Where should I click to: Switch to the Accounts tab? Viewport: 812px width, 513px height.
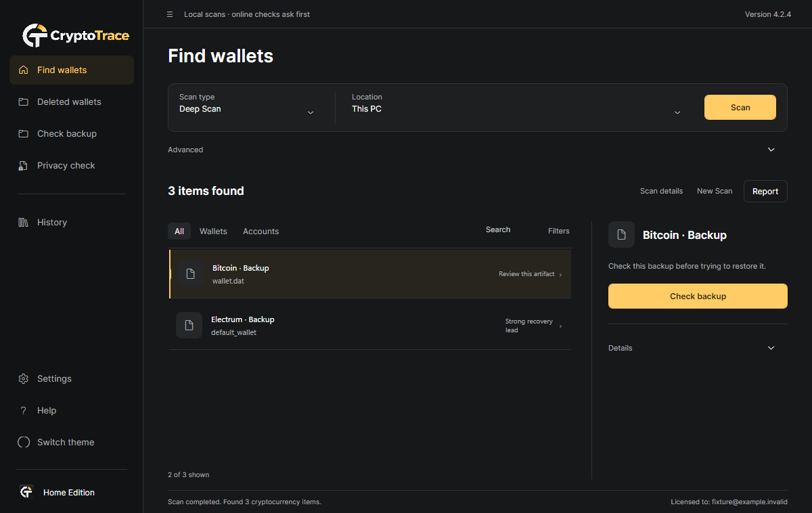coord(261,231)
